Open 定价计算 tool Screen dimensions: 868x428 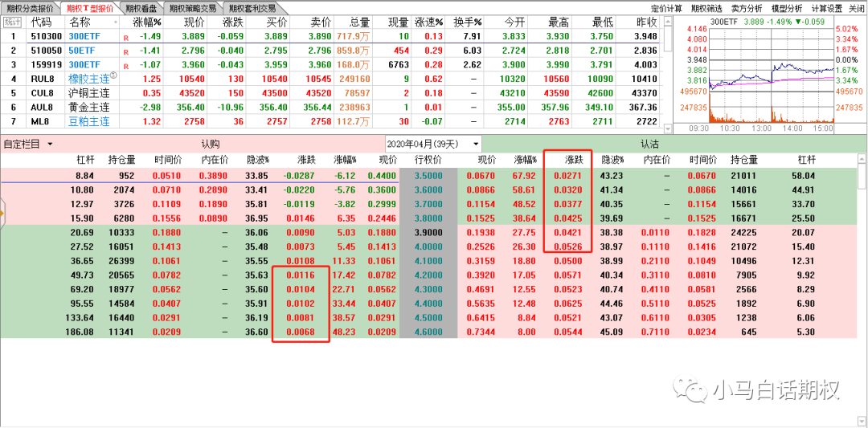click(666, 8)
